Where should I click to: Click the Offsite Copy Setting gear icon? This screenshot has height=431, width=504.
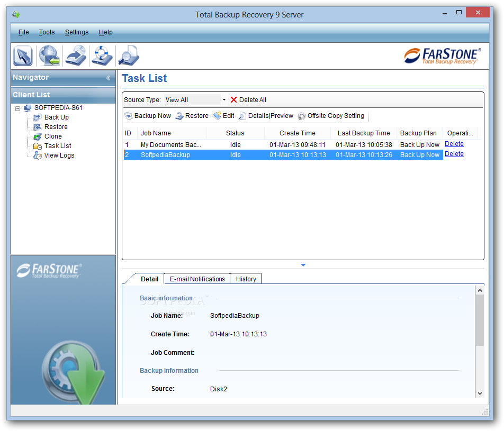(302, 116)
